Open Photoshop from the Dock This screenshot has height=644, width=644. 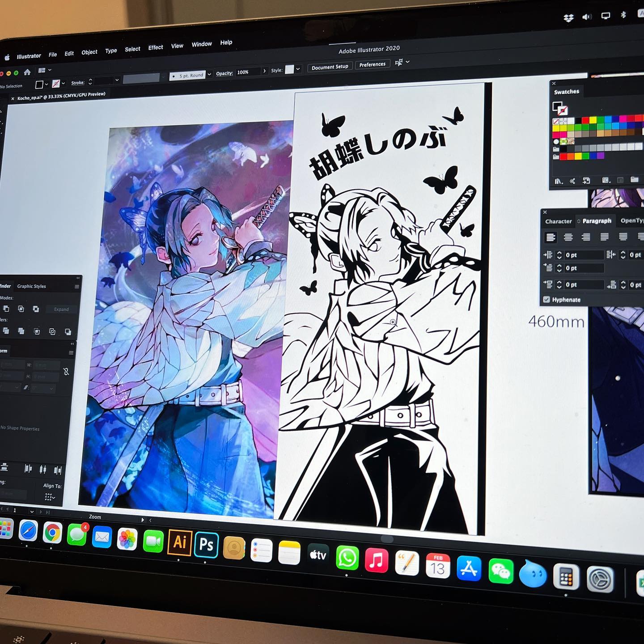pyautogui.click(x=206, y=544)
